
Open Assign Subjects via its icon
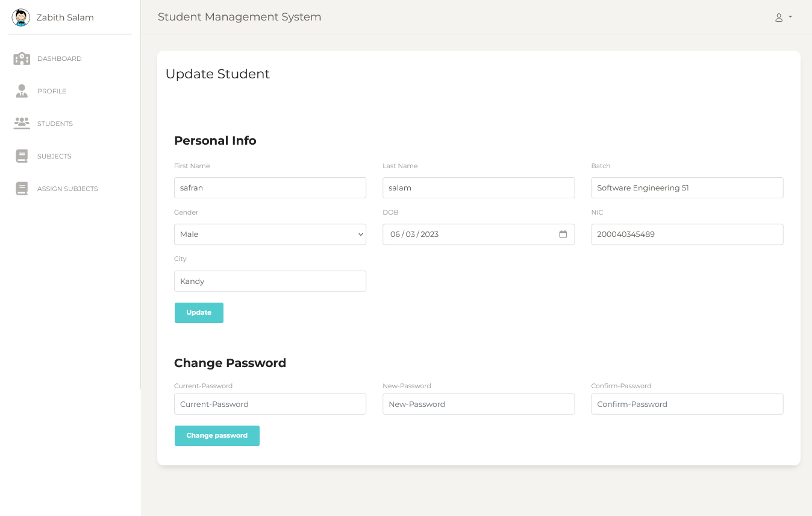22,188
